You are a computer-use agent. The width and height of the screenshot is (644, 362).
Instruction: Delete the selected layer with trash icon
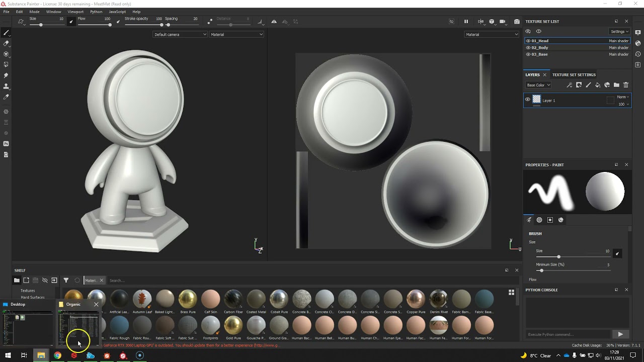(626, 85)
